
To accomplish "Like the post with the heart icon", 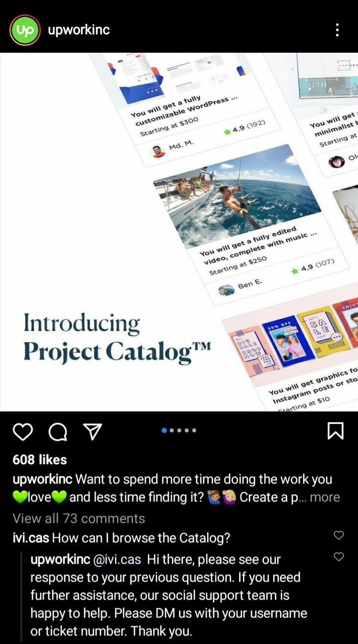I will tap(22, 431).
